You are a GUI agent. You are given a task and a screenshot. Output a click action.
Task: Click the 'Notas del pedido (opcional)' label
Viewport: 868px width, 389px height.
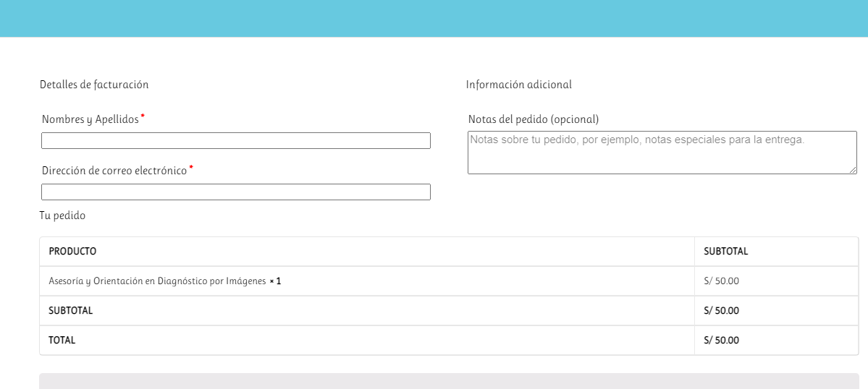tap(534, 119)
